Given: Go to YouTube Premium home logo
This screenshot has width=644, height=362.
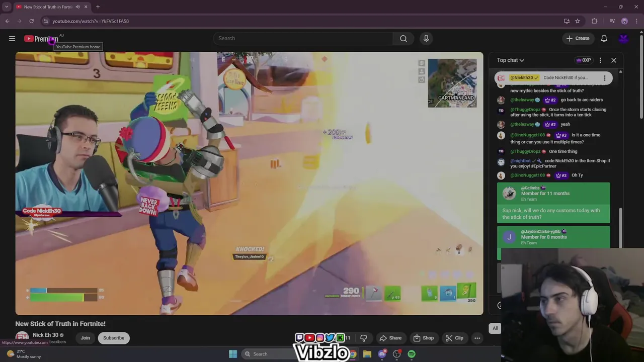Looking at the screenshot, I should [41, 39].
